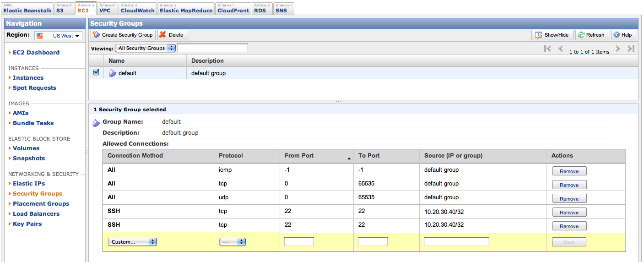Open the Region US West dropdown
Image resolution: width=644 pixels, height=262 pixels.
58,36
